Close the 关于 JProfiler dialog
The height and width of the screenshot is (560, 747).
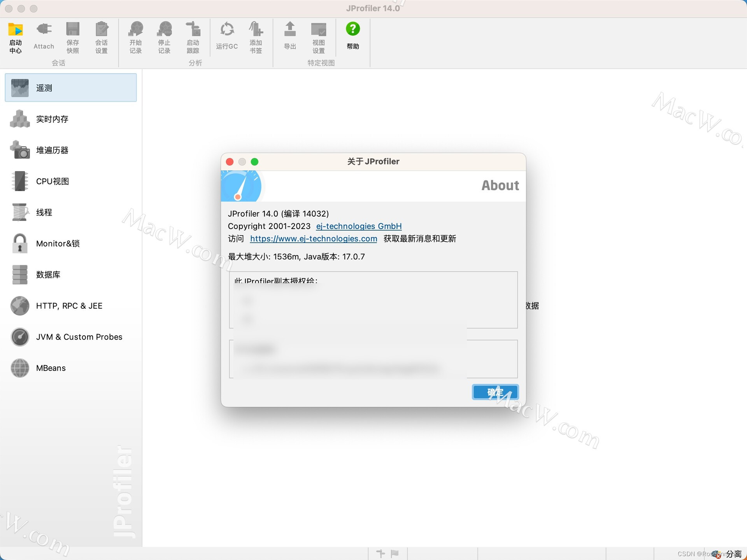230,162
